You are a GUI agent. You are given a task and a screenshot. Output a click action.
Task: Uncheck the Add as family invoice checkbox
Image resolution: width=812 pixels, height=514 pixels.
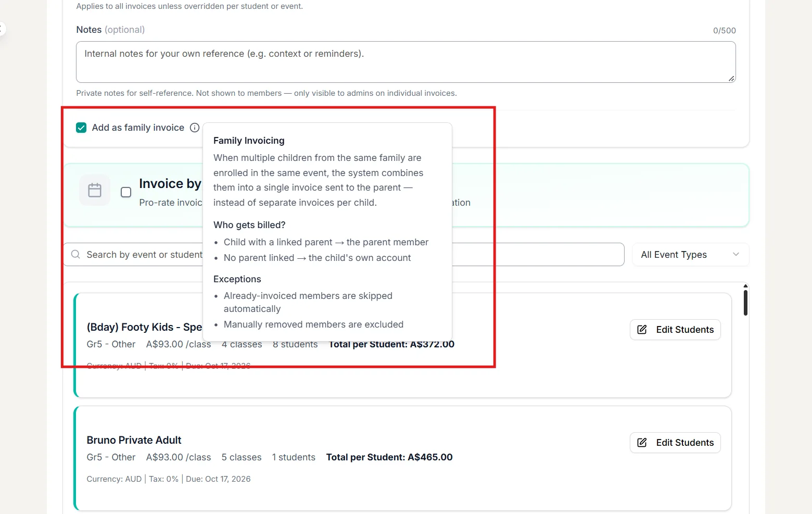click(x=81, y=128)
